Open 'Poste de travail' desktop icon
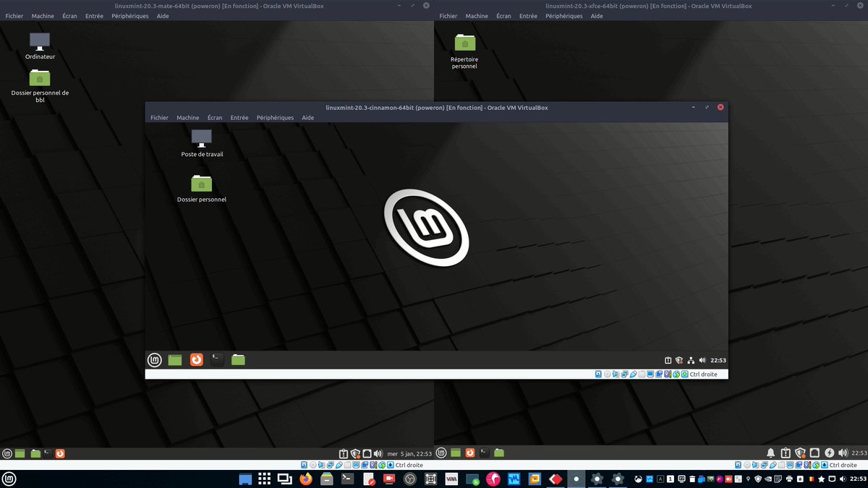This screenshot has width=868, height=488. tap(202, 142)
